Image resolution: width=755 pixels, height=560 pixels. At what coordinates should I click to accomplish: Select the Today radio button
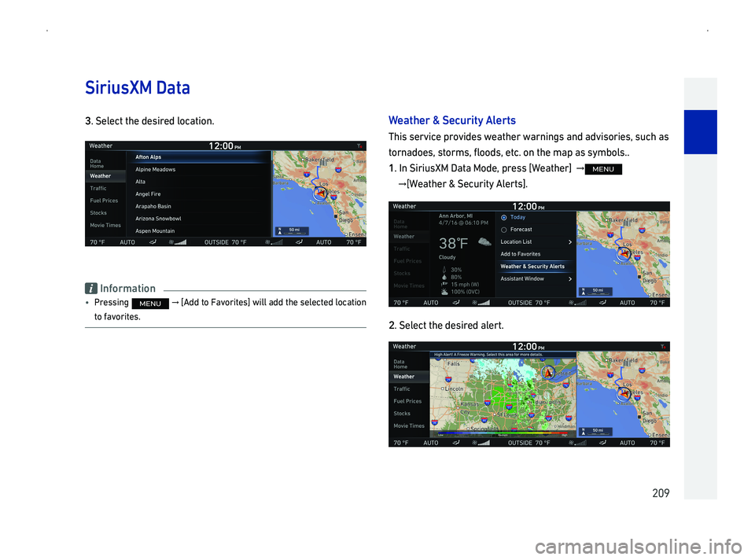(503, 218)
